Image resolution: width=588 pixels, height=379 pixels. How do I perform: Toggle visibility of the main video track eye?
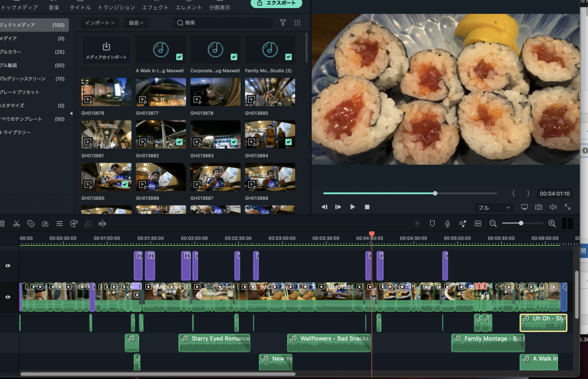coord(8,297)
